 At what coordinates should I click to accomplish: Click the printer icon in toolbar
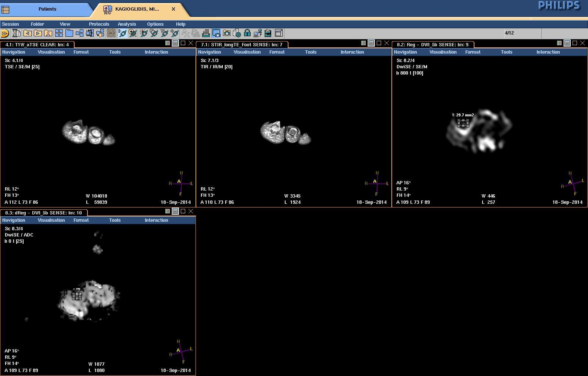click(x=206, y=33)
